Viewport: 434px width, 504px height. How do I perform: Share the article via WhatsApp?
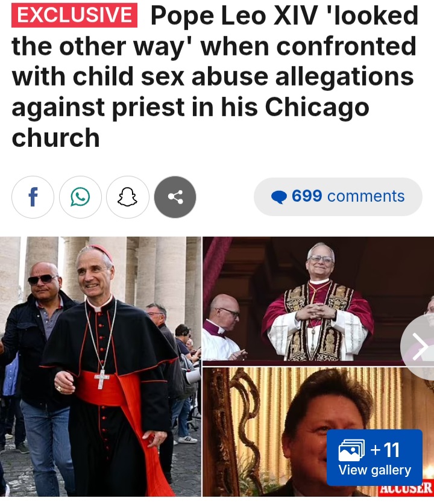(80, 197)
